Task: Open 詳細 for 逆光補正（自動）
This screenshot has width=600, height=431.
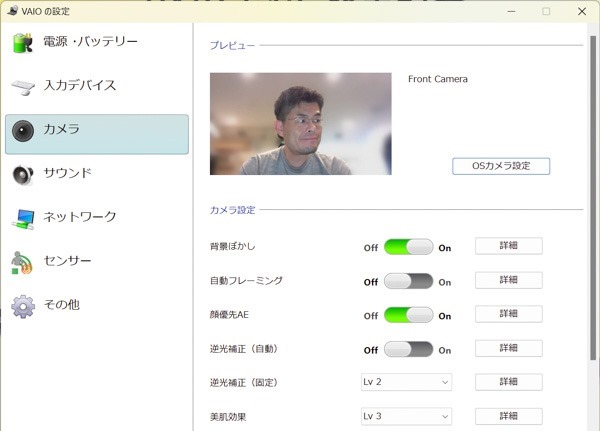Action: pyautogui.click(x=509, y=348)
